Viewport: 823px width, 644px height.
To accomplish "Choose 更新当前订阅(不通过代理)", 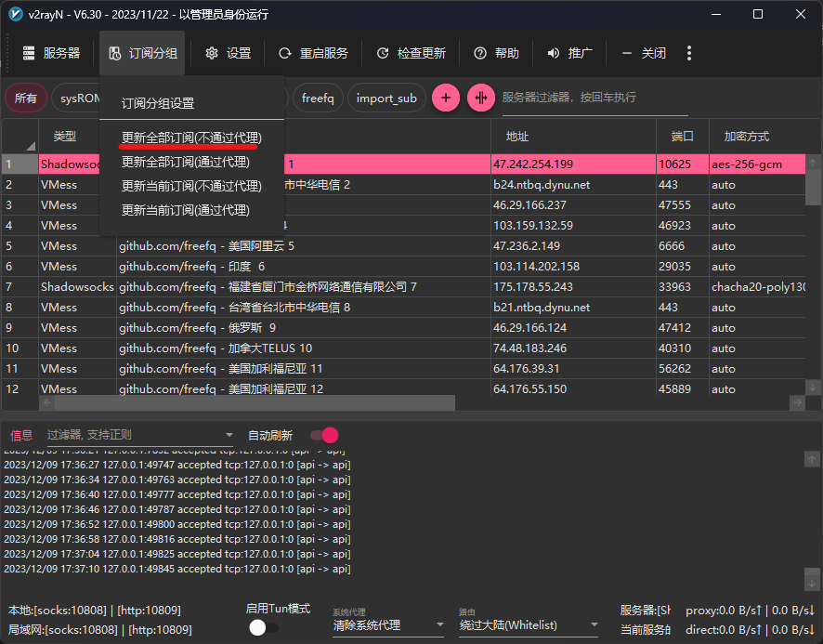I will [191, 186].
